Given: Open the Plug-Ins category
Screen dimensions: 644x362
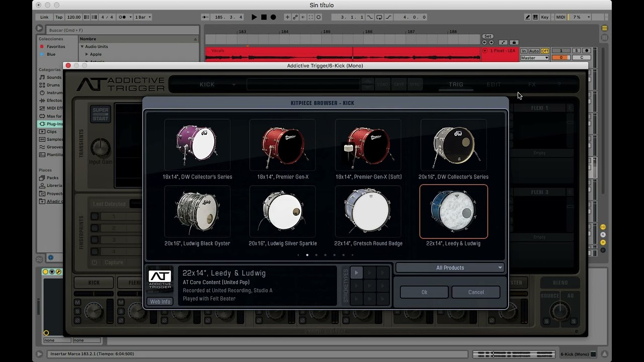Looking at the screenshot, I should point(51,124).
